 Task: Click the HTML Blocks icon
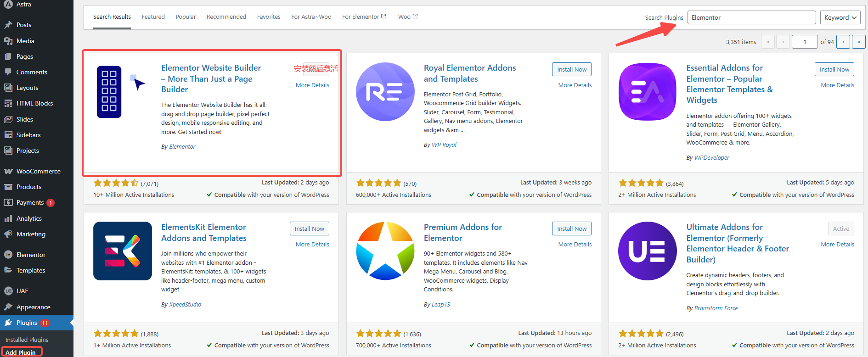point(8,103)
